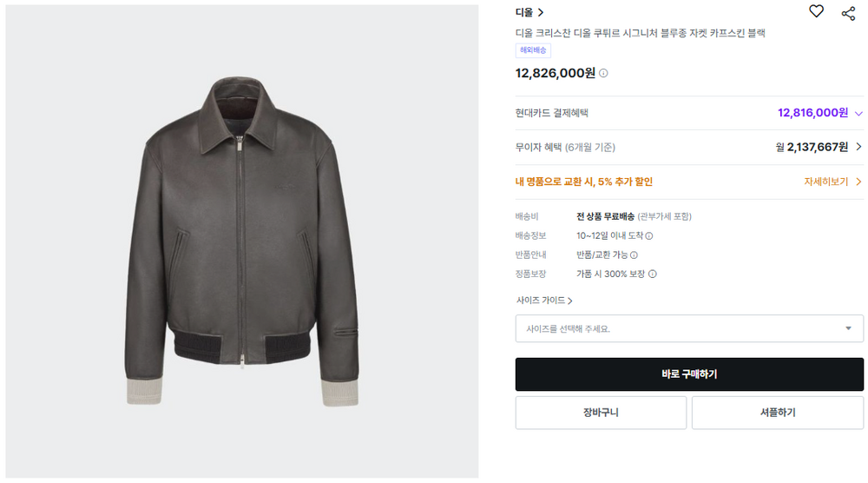Click the product title text
868x483 pixels.
(641, 33)
